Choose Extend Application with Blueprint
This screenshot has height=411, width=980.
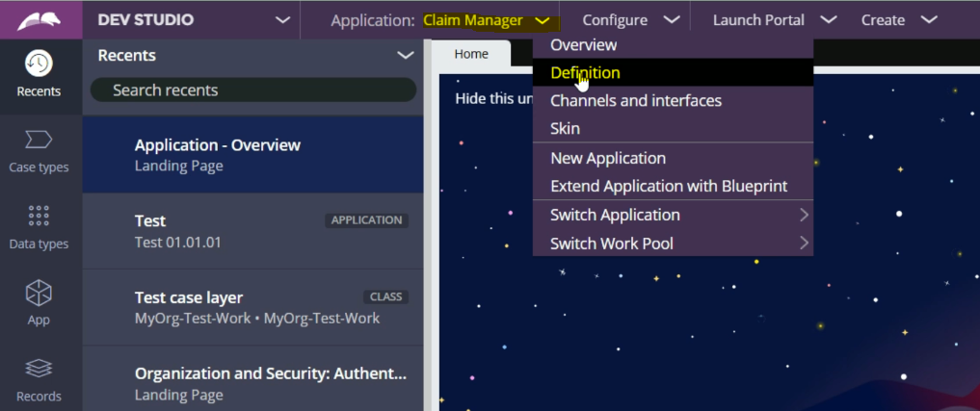tap(673, 186)
